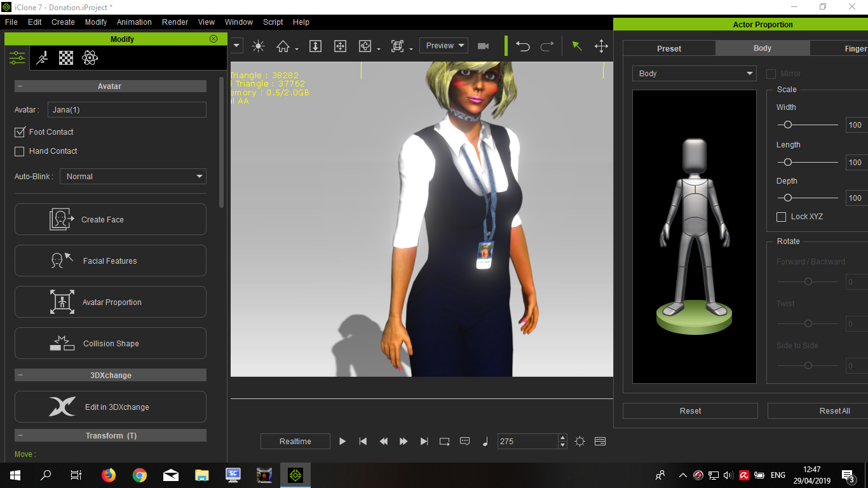Select the camera pan four-arrow tool
This screenshot has width=868, height=488.
[340, 46]
